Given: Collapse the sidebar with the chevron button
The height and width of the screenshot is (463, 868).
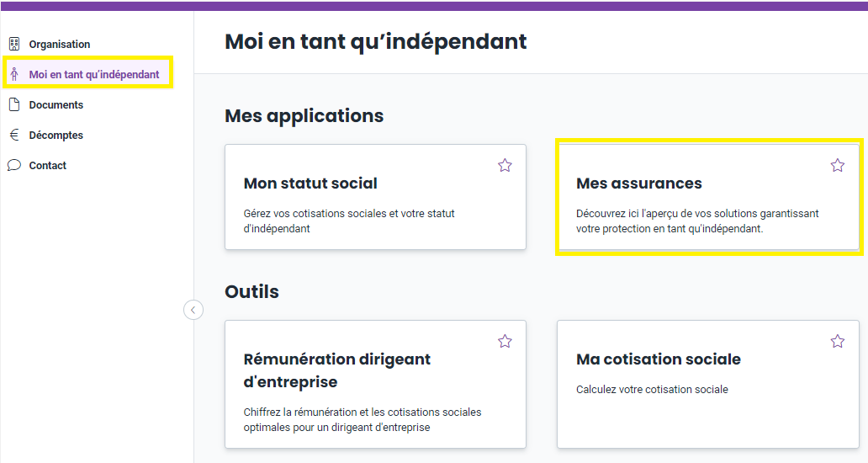Looking at the screenshot, I should [x=193, y=310].
